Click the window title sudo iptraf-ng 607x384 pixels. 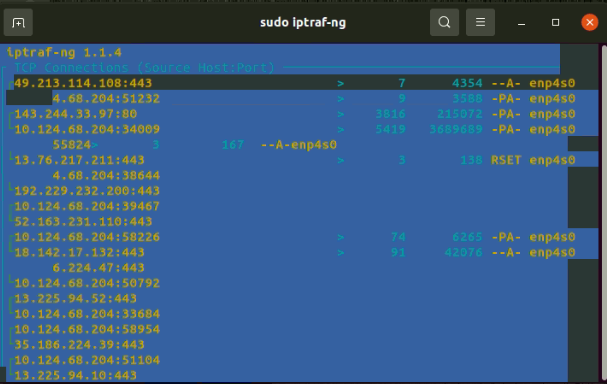pos(303,22)
